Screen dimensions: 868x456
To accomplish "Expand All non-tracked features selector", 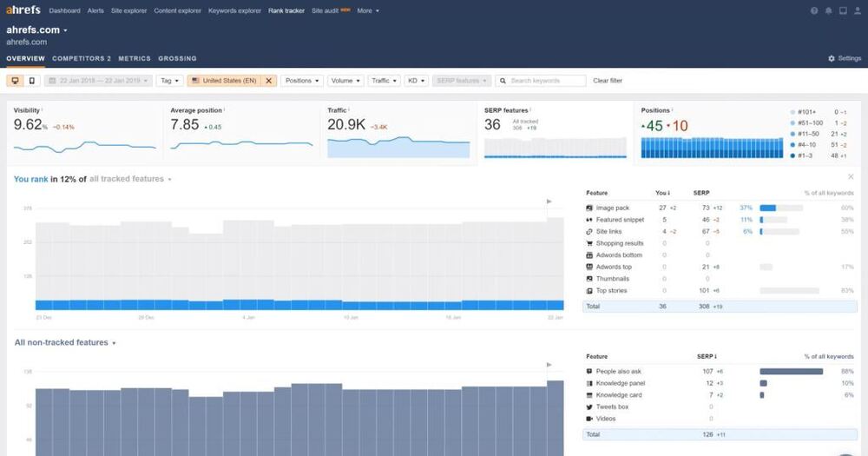I will coord(65,342).
